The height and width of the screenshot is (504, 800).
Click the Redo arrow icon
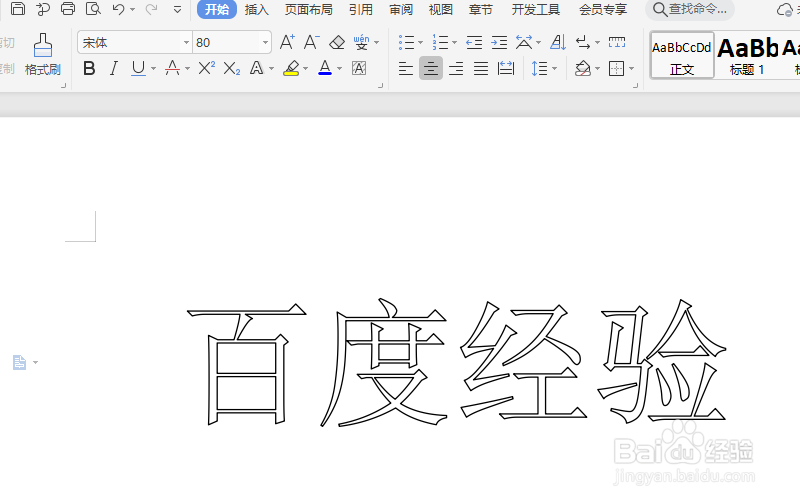152,9
